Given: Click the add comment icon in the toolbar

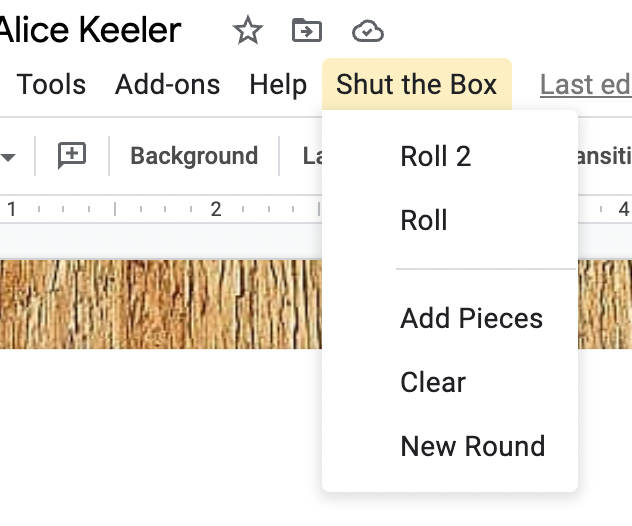Looking at the screenshot, I should point(72,155).
